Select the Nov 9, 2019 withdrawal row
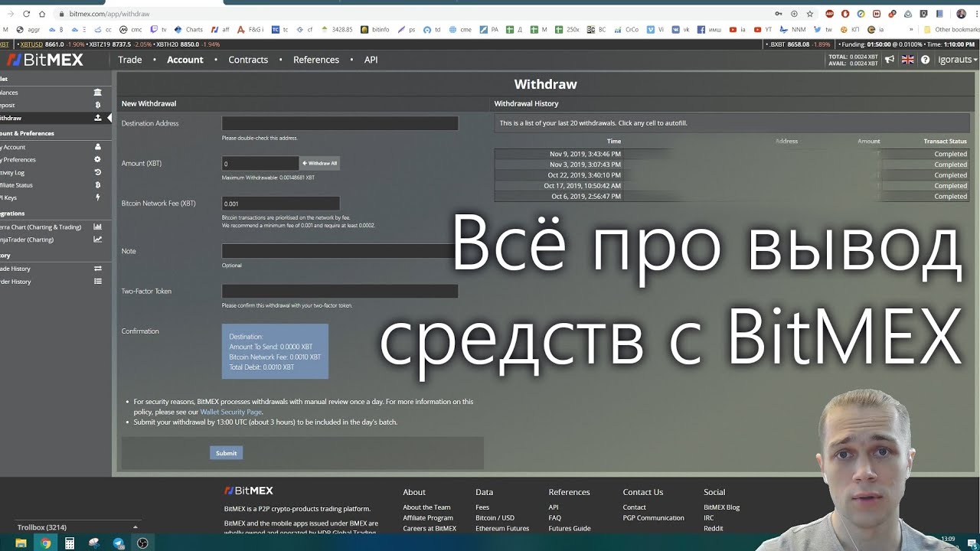This screenshot has height=551, width=980. (x=732, y=154)
